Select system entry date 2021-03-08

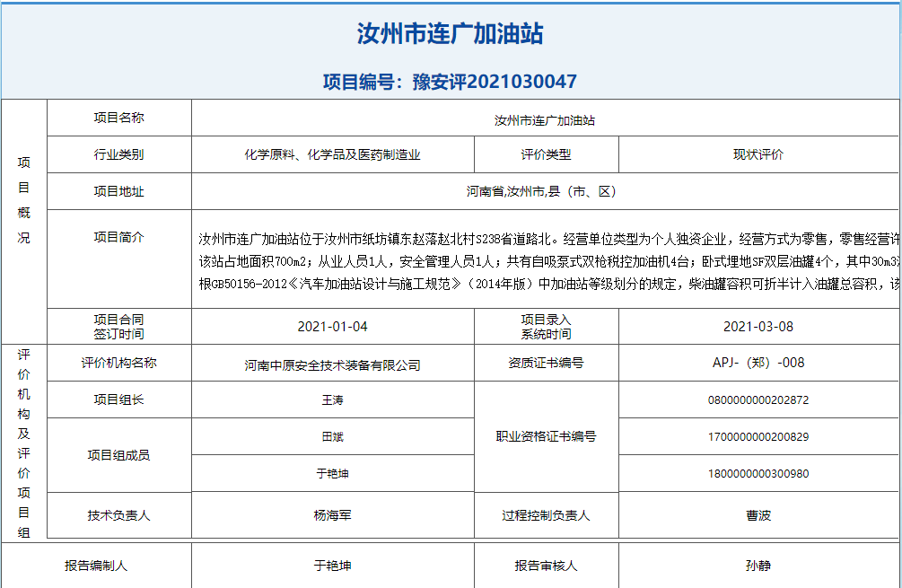coord(758,326)
